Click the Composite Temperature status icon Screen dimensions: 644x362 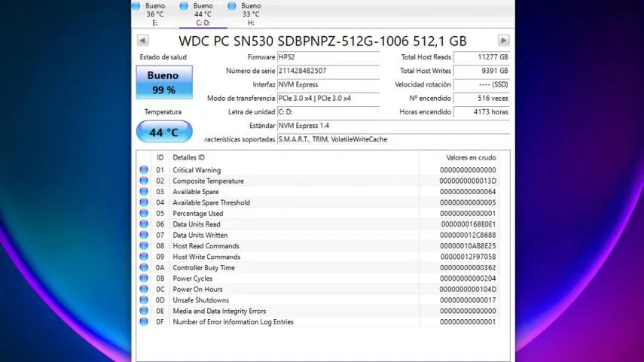144,181
